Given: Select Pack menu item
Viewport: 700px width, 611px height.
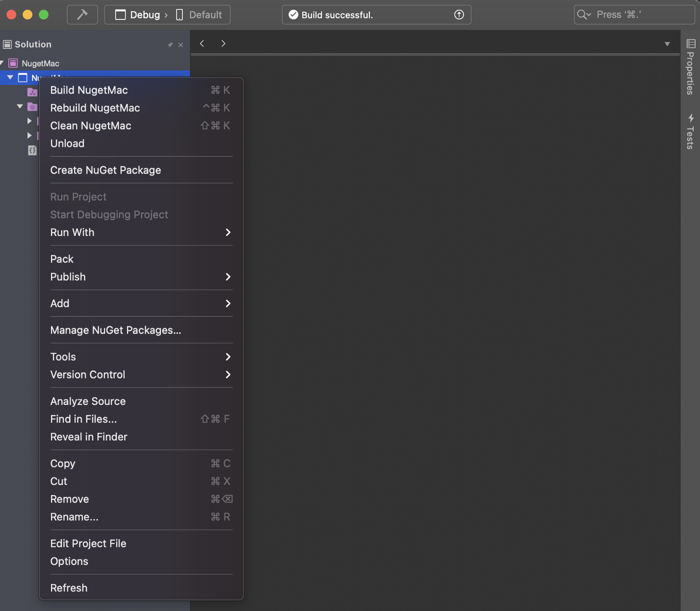Looking at the screenshot, I should pyautogui.click(x=141, y=259).
